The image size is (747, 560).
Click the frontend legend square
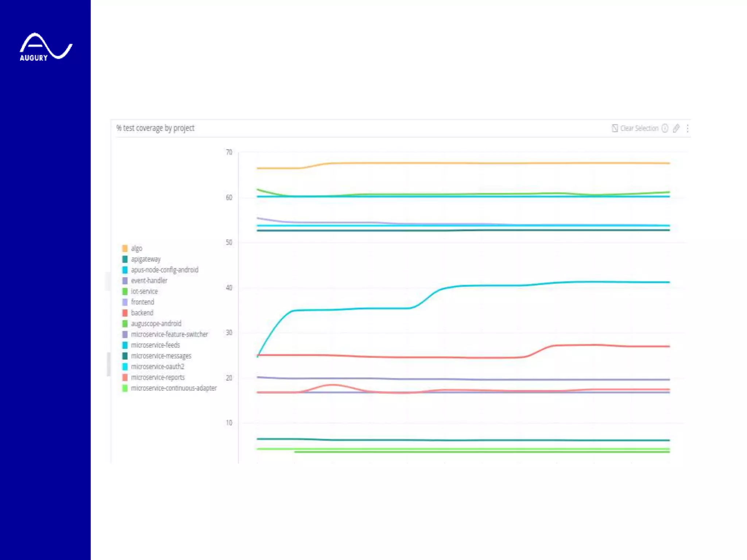(x=125, y=302)
